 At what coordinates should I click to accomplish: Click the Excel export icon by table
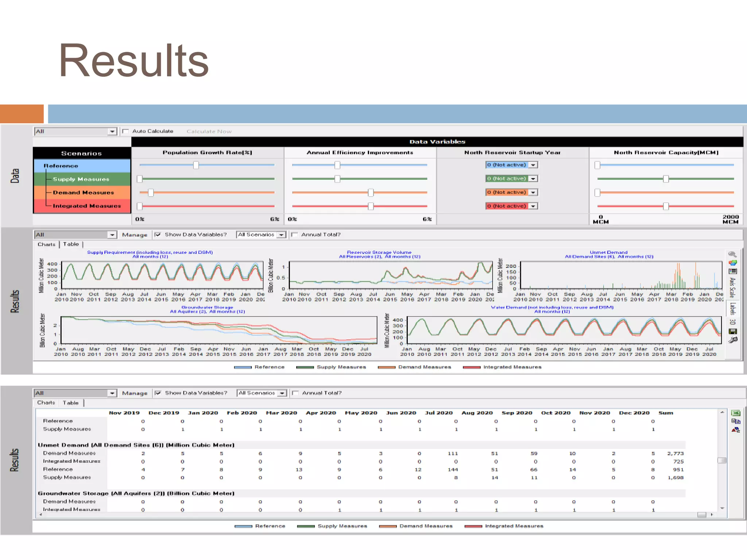click(x=736, y=413)
